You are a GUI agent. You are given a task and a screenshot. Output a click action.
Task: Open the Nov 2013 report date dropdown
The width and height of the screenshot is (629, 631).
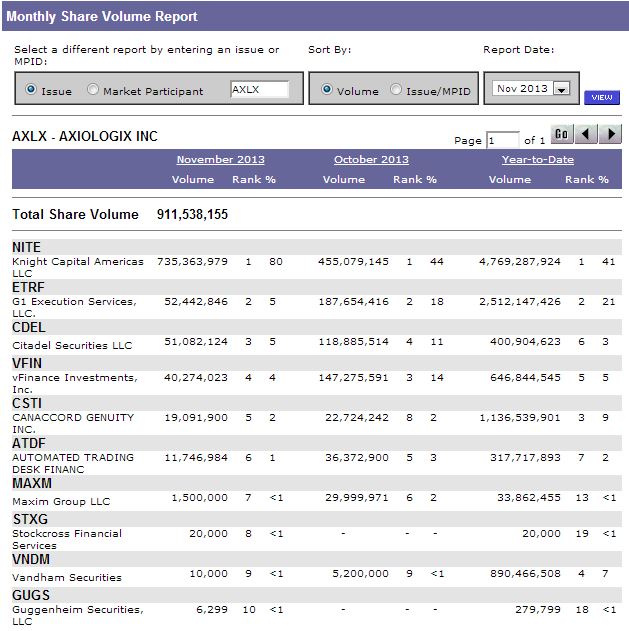click(561, 88)
